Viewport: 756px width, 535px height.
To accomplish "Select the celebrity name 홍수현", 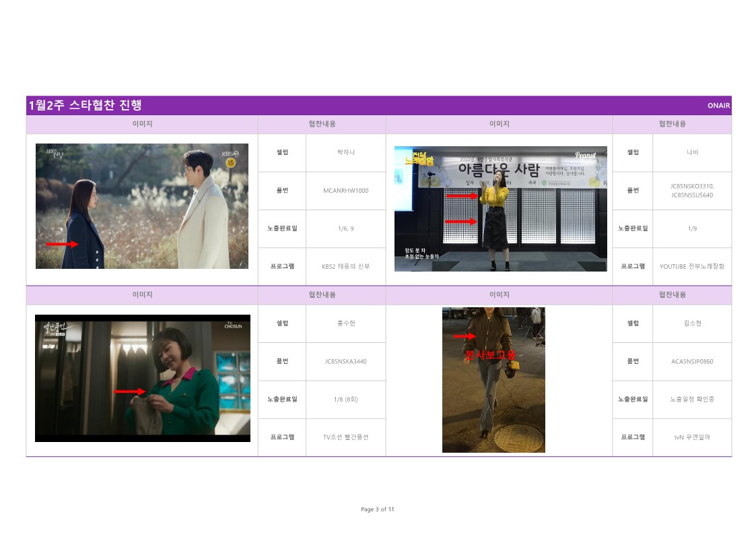I will click(x=346, y=323).
